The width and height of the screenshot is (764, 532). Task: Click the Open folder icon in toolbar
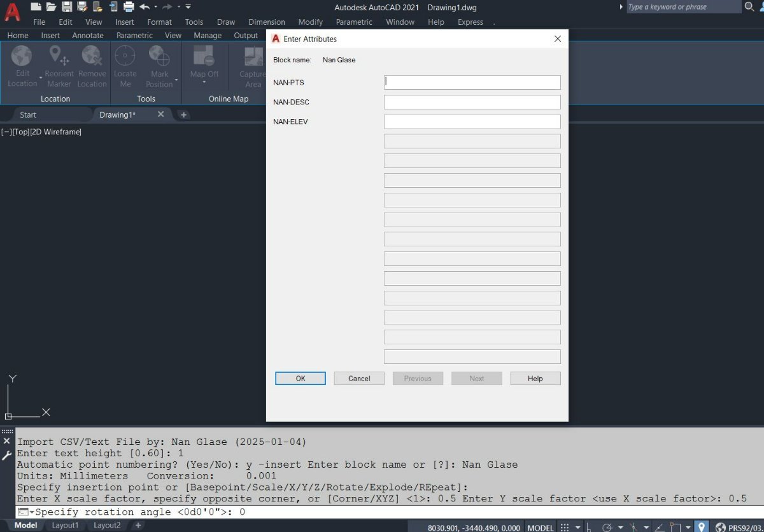point(52,7)
